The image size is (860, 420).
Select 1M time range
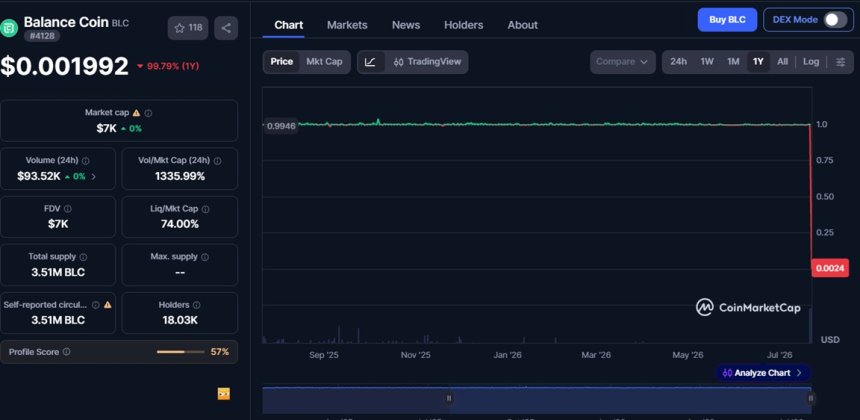tap(733, 62)
